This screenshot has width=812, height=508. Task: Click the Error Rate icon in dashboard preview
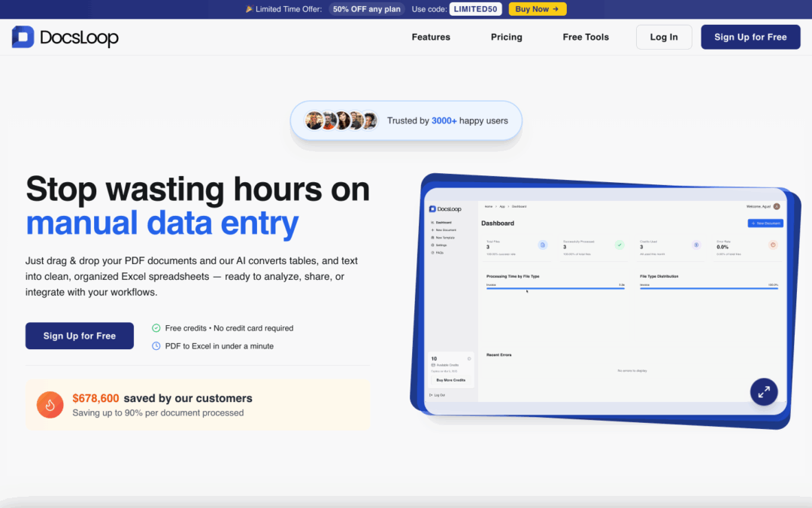tap(772, 245)
